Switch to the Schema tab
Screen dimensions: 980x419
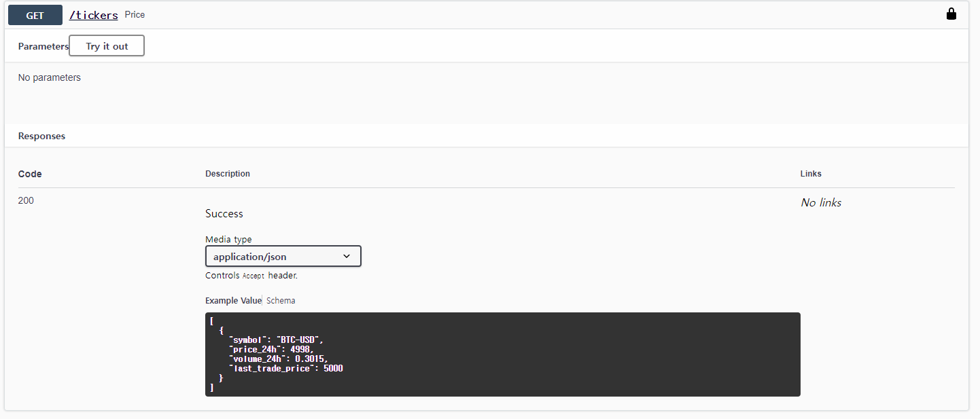(281, 300)
